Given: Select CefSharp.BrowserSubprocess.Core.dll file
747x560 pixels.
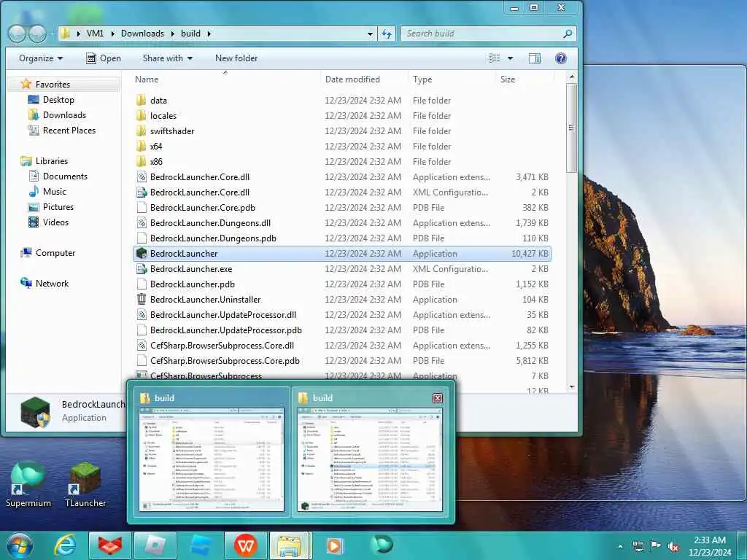Looking at the screenshot, I should click(x=342, y=345).
